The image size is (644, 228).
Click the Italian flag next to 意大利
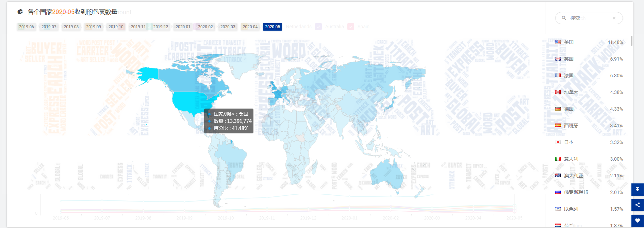[x=558, y=159]
